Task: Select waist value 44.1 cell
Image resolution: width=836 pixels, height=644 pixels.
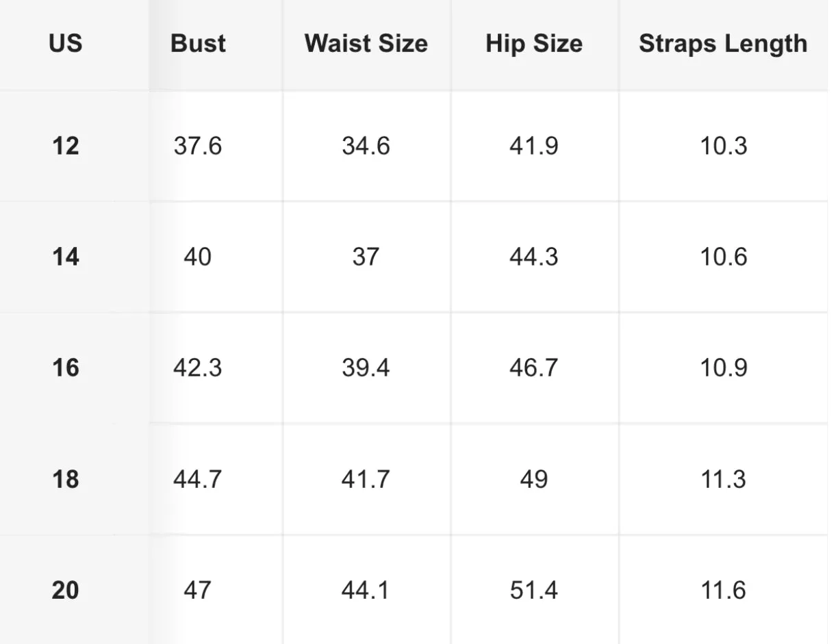Action: (x=366, y=590)
